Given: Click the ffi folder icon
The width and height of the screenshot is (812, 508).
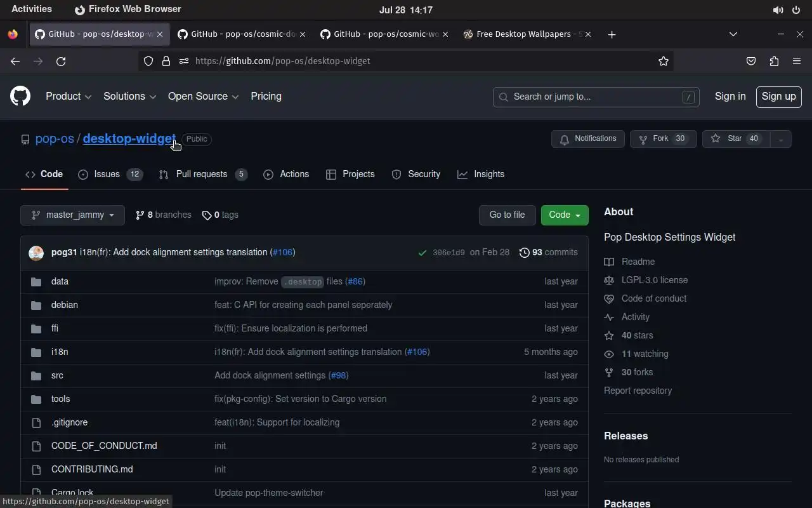Looking at the screenshot, I should point(36,328).
